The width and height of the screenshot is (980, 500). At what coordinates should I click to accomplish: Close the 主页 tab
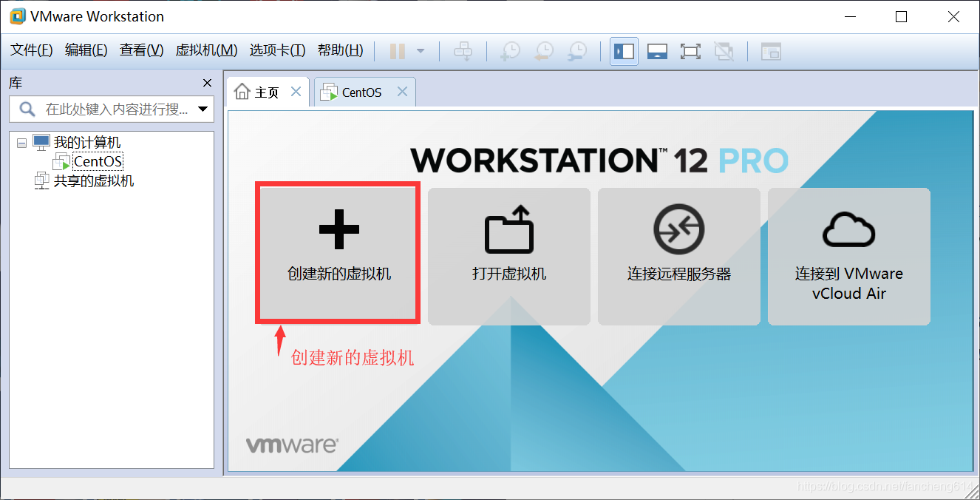coord(296,92)
